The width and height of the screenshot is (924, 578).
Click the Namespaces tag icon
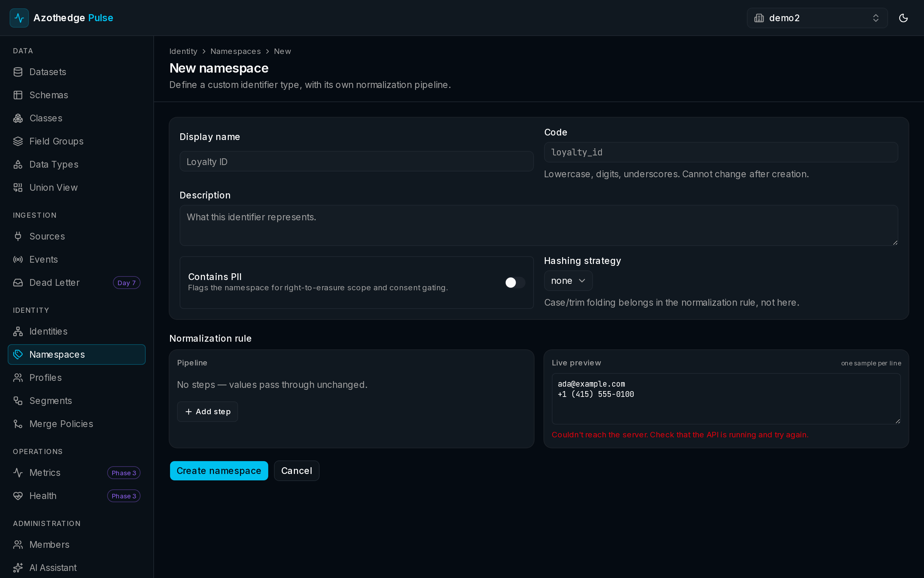pos(18,355)
